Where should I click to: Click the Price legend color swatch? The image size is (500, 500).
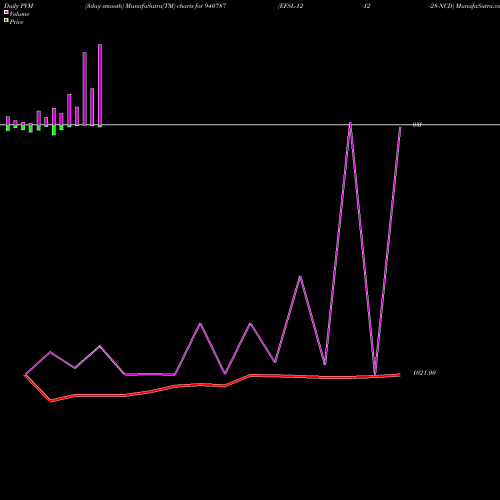point(6,20)
